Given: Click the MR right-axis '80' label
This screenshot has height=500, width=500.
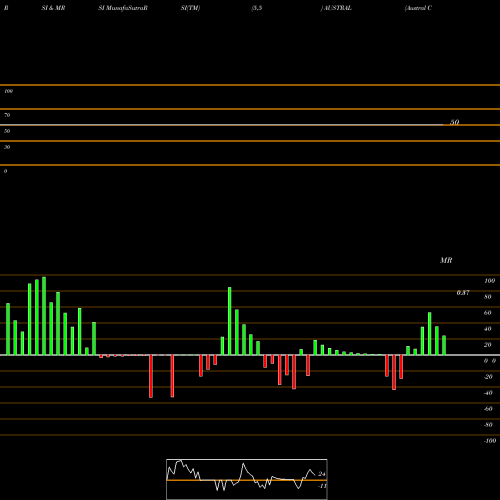Looking at the screenshot, I should [x=488, y=297].
